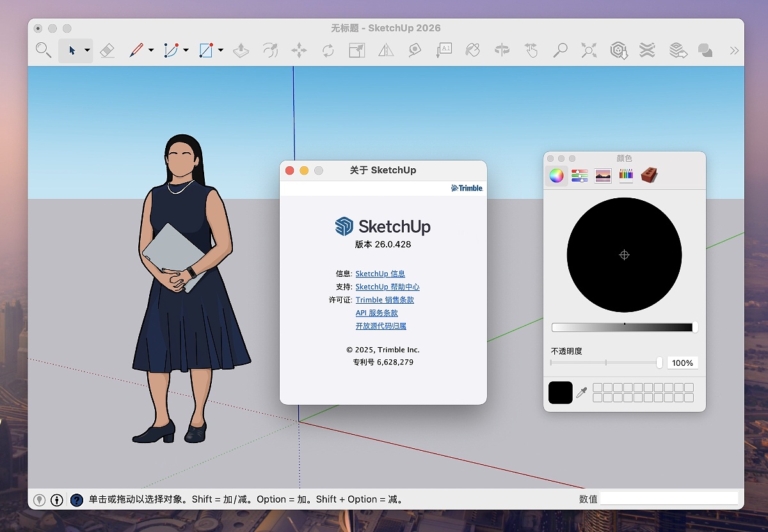Click the 不透明度 opacity slider handle

pos(659,363)
